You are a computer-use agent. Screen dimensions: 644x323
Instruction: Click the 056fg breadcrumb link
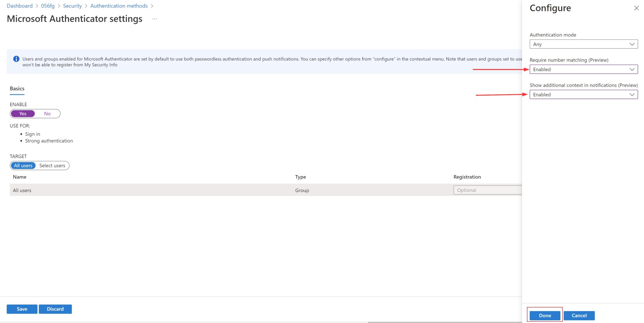coord(47,6)
